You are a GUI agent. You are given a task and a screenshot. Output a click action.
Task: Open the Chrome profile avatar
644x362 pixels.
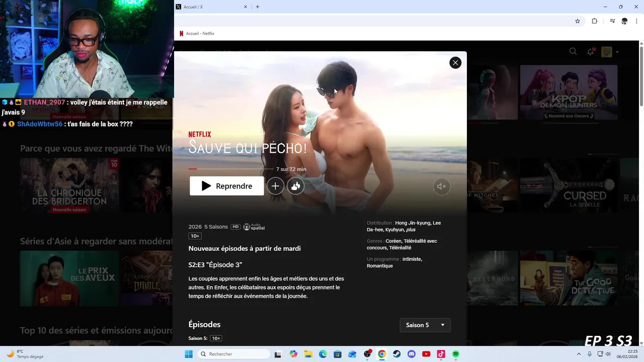(624, 21)
